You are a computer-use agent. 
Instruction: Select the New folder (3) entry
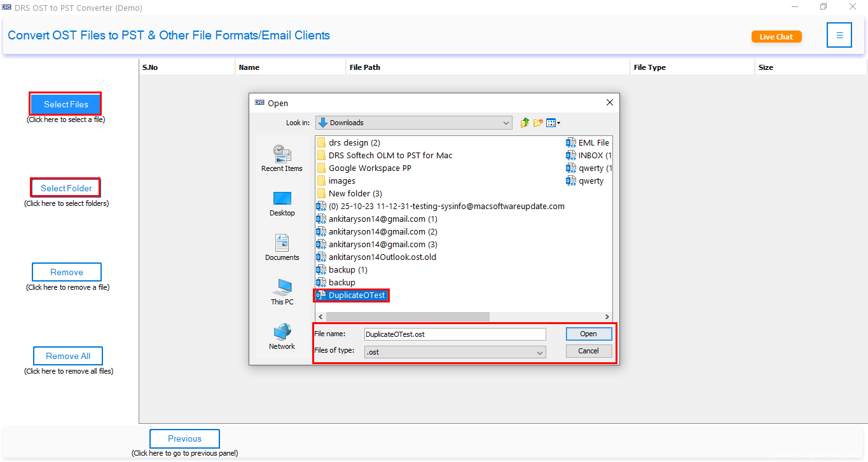(350, 194)
